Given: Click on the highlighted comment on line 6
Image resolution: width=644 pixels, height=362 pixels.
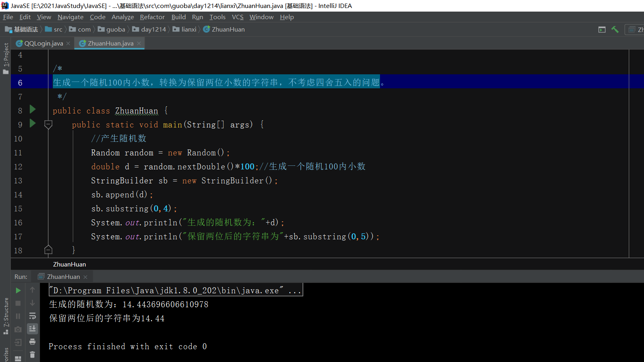Looking at the screenshot, I should [216, 82].
